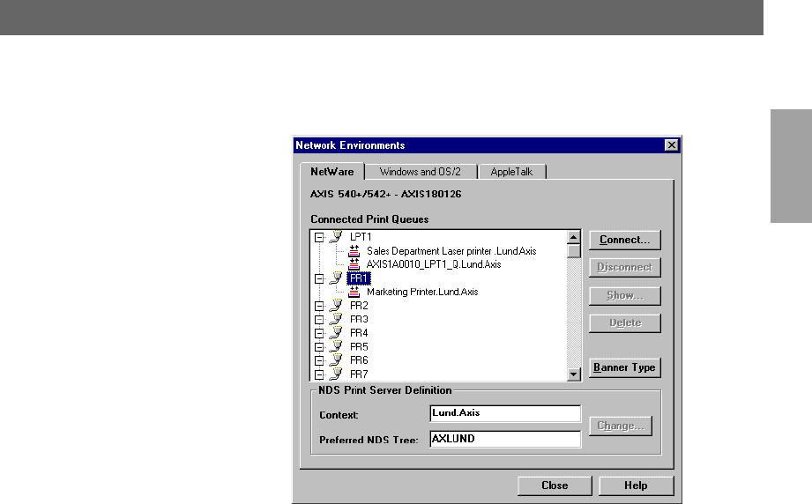Click the AXIS1A0010_LPT1_Q queue icon
The image size is (812, 504).
coord(354,263)
